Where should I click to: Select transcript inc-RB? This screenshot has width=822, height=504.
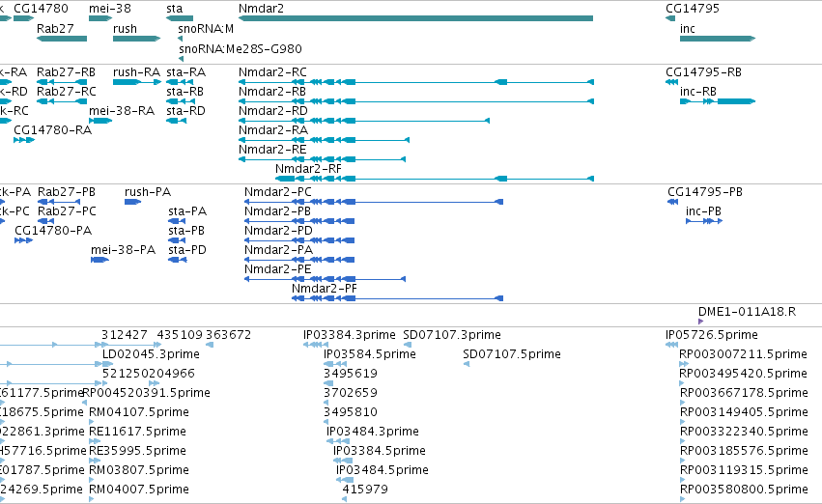click(718, 101)
